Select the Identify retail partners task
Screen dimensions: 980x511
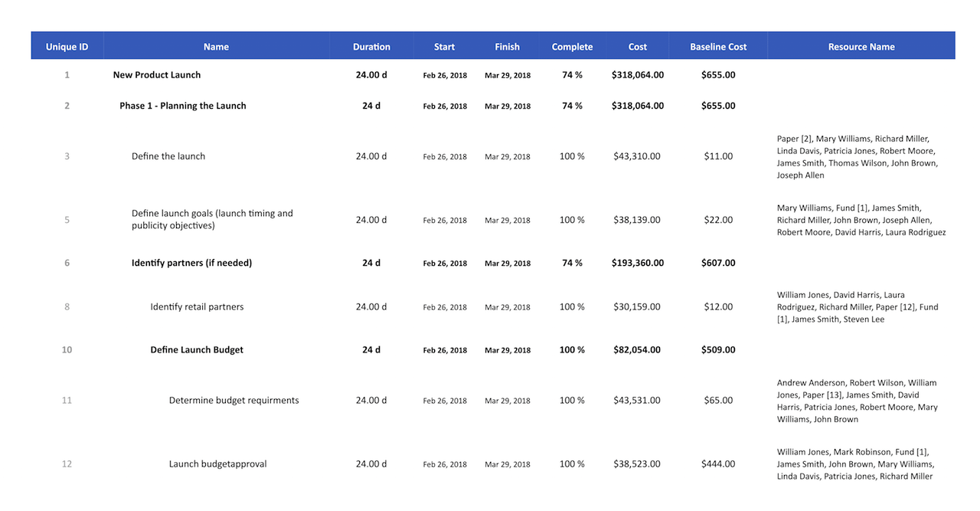(197, 307)
